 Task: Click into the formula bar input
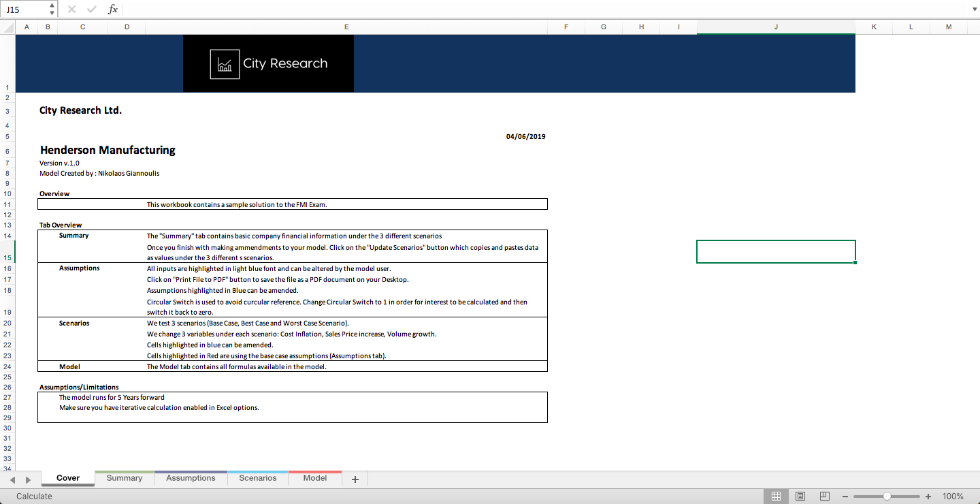point(544,10)
